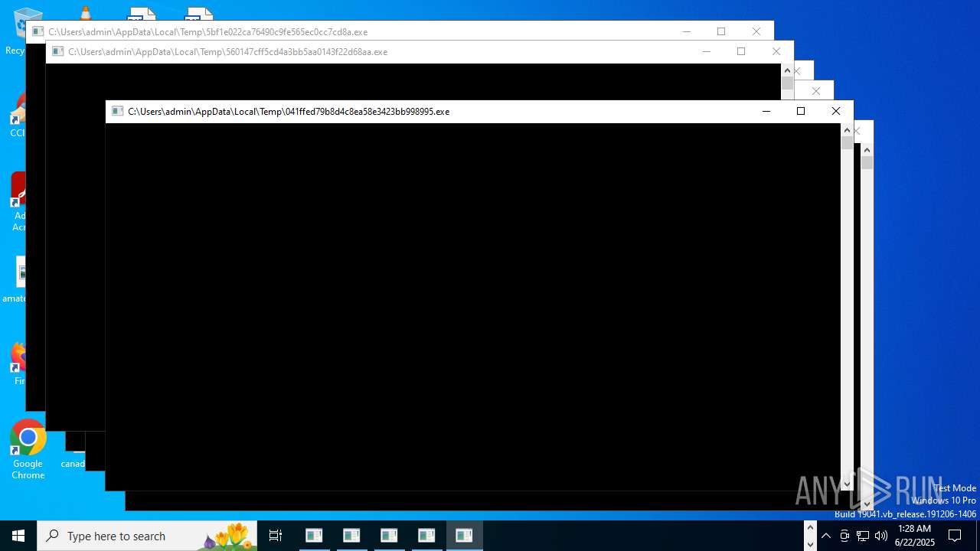This screenshot has height=551, width=980.
Task: Maximize the 5bf1e022 console window
Action: tap(721, 32)
